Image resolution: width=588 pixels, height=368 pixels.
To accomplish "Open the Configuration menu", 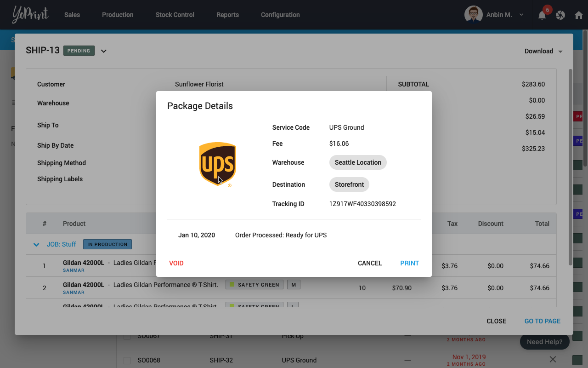I will tap(280, 15).
